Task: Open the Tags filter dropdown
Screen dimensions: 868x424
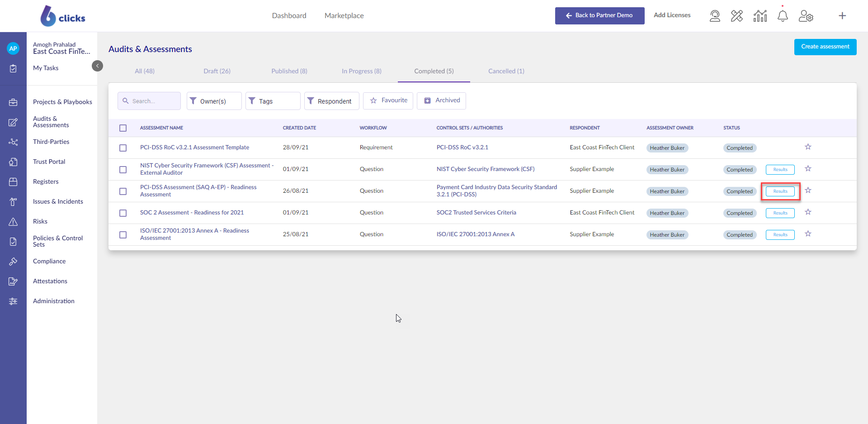Action: (273, 101)
